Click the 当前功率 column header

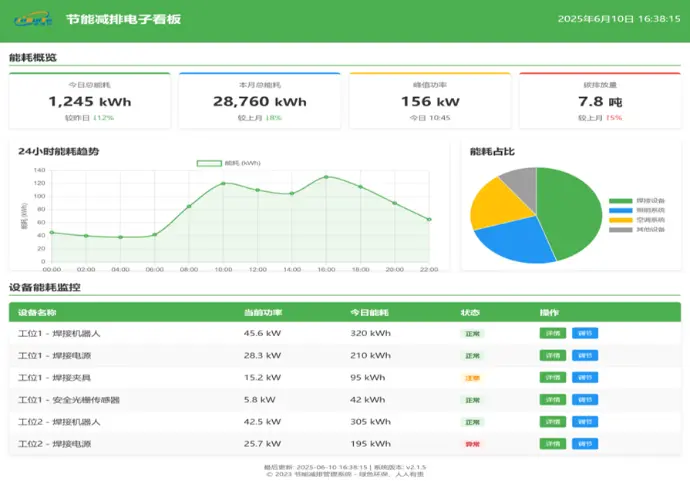pos(261,312)
